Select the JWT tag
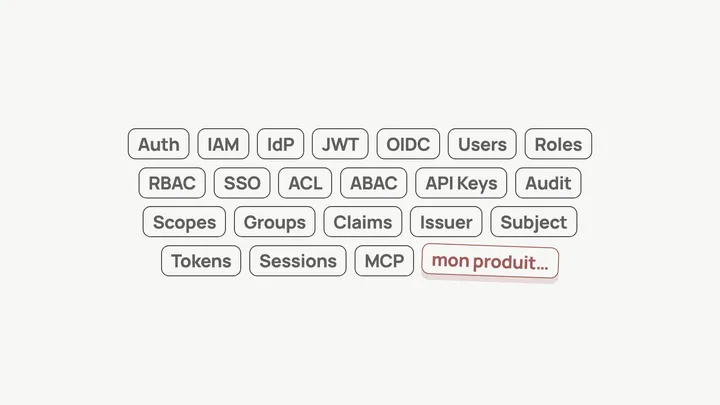 340,144
